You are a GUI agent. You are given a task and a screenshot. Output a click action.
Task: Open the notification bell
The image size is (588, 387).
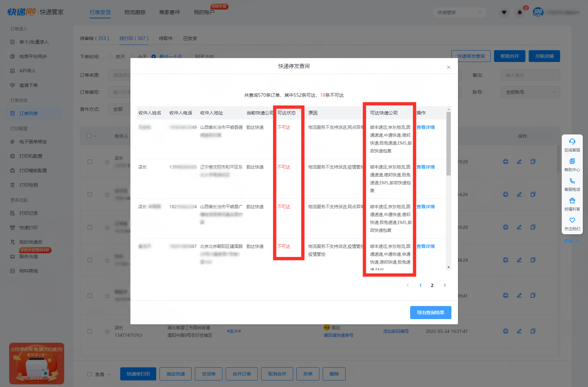tap(520, 12)
